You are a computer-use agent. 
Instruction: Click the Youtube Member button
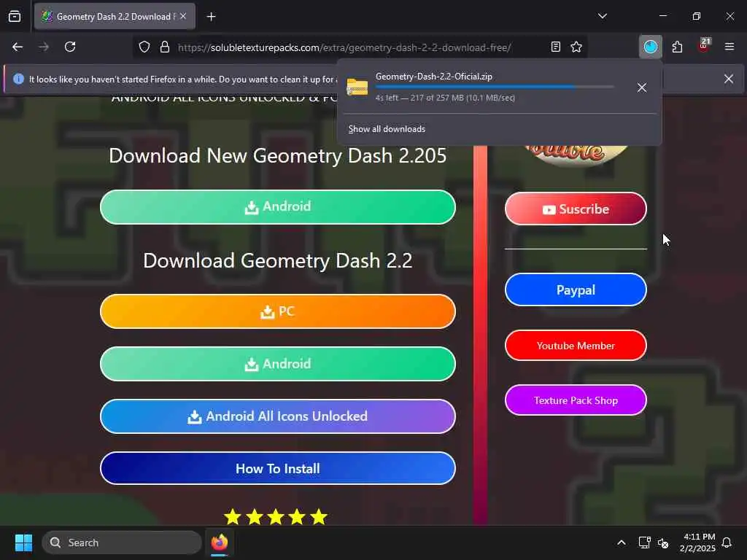pos(576,346)
